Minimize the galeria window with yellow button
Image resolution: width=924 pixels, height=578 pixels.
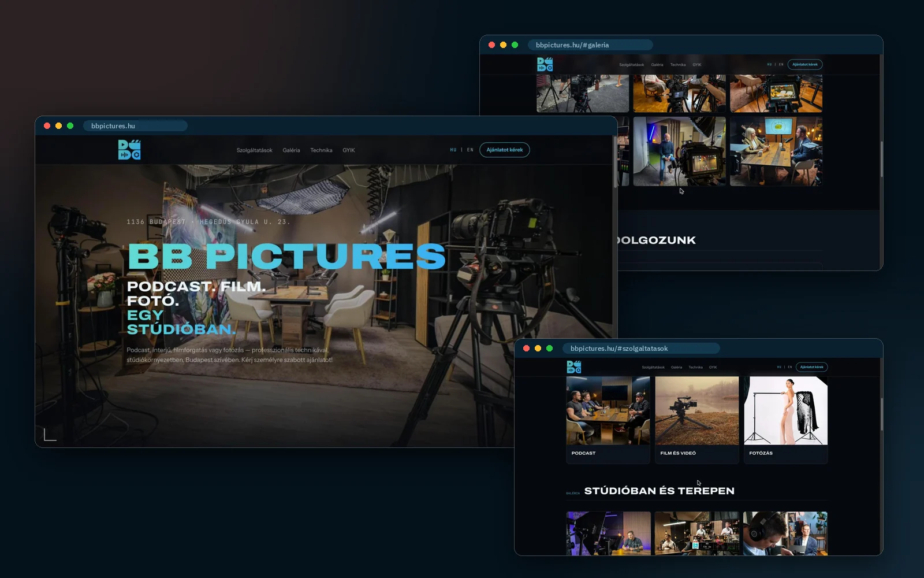503,45
